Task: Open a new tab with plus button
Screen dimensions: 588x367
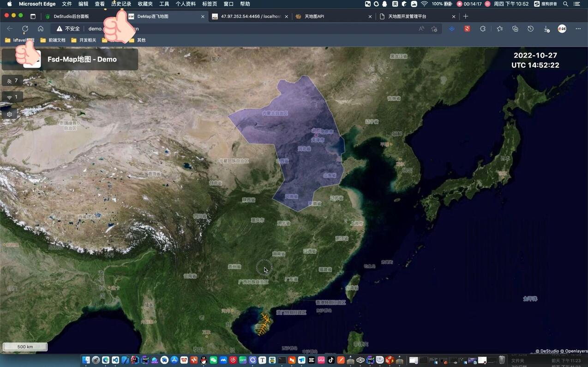Action: tap(466, 16)
